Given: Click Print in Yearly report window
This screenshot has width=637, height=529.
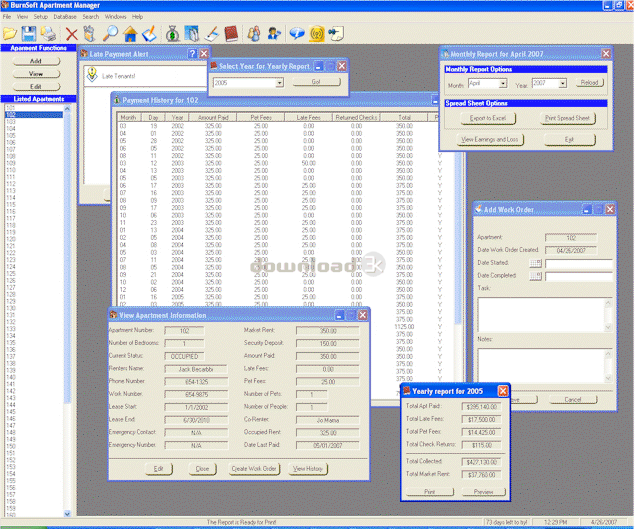Looking at the screenshot, I should point(430,492).
